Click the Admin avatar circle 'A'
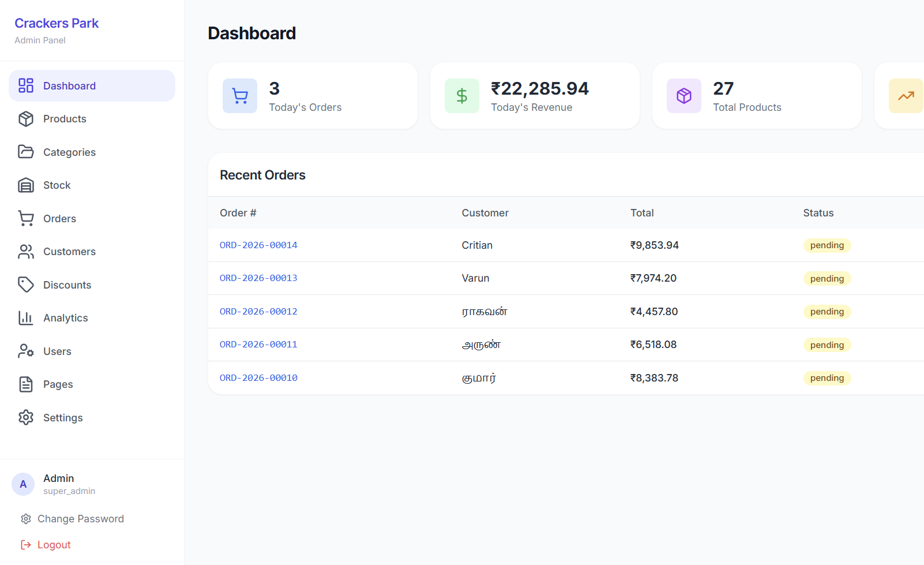The height and width of the screenshot is (565, 924). (x=23, y=484)
